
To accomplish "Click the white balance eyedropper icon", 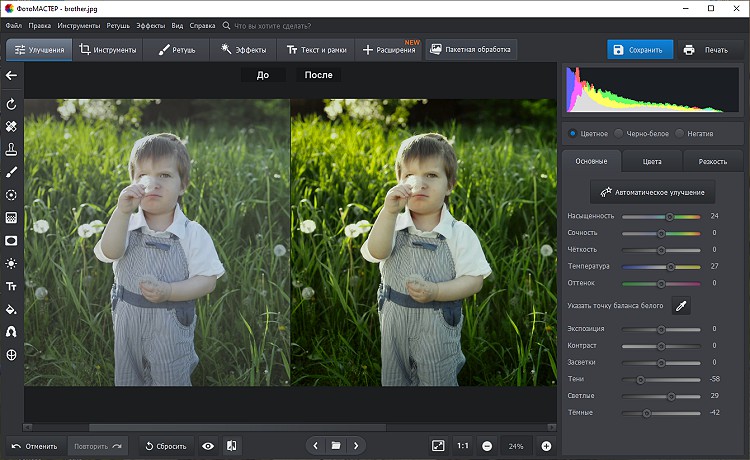I will [x=682, y=306].
